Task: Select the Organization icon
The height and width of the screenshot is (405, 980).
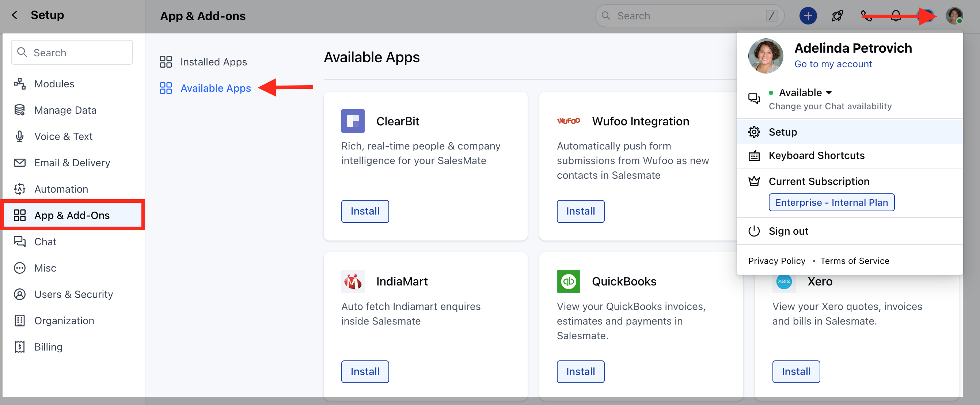Action: [20, 320]
